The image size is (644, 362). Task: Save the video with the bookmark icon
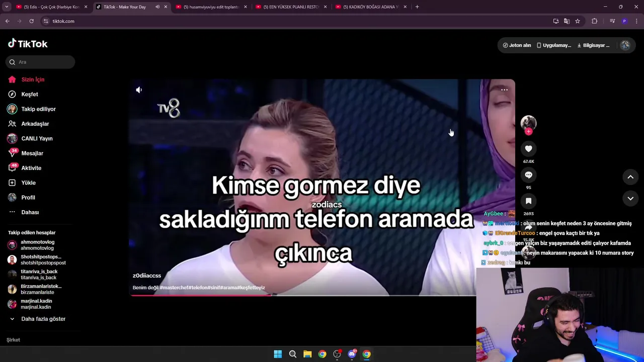[528, 201]
